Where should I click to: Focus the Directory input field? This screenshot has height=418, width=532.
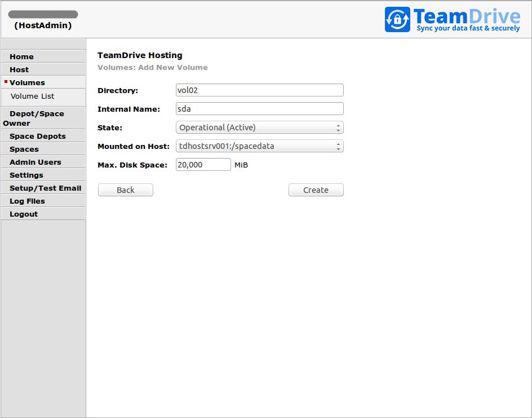point(260,90)
